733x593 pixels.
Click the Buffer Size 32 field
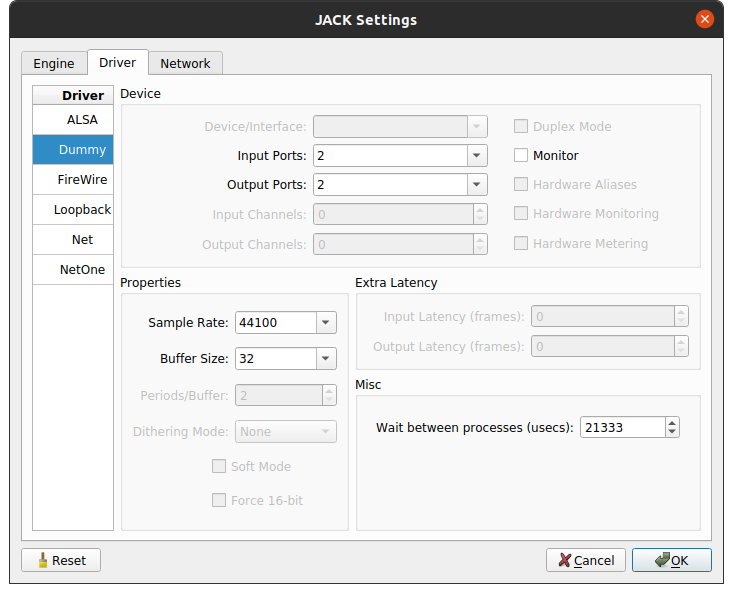click(276, 358)
